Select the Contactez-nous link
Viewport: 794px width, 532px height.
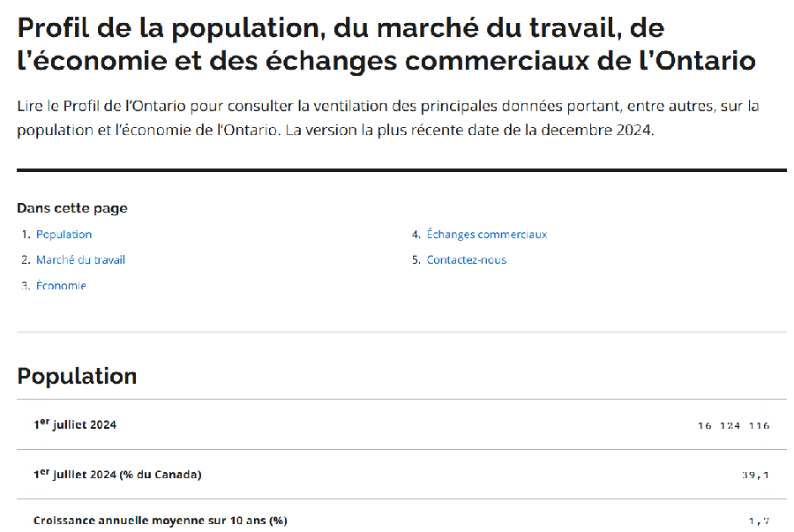coord(466,260)
